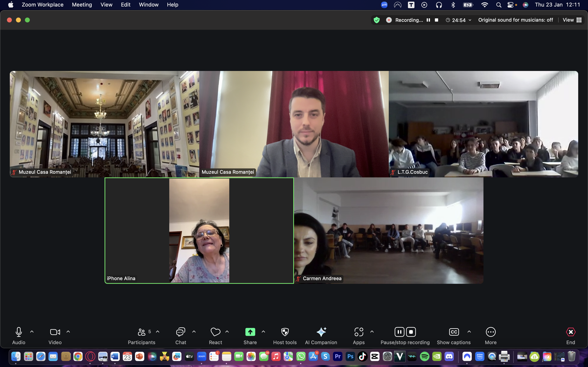Screen dimensions: 588x367
Task: Click End meeting button
Action: [x=570, y=332]
